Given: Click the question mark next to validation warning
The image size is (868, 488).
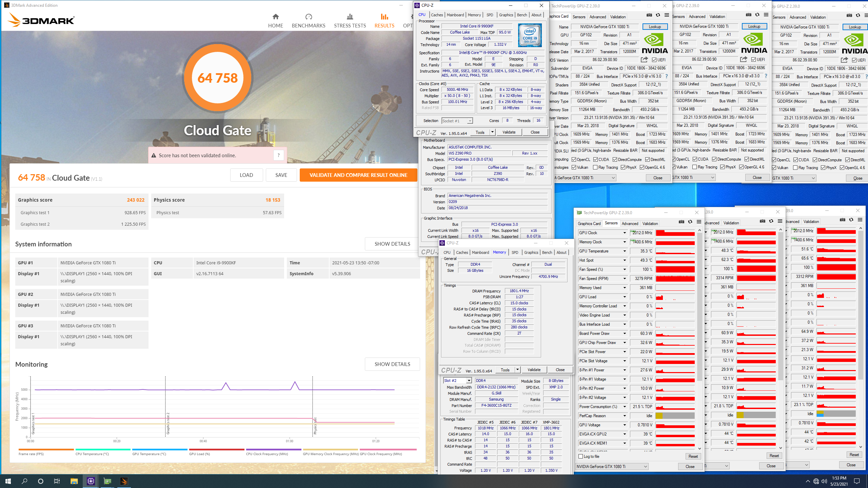Looking at the screenshot, I should [278, 155].
